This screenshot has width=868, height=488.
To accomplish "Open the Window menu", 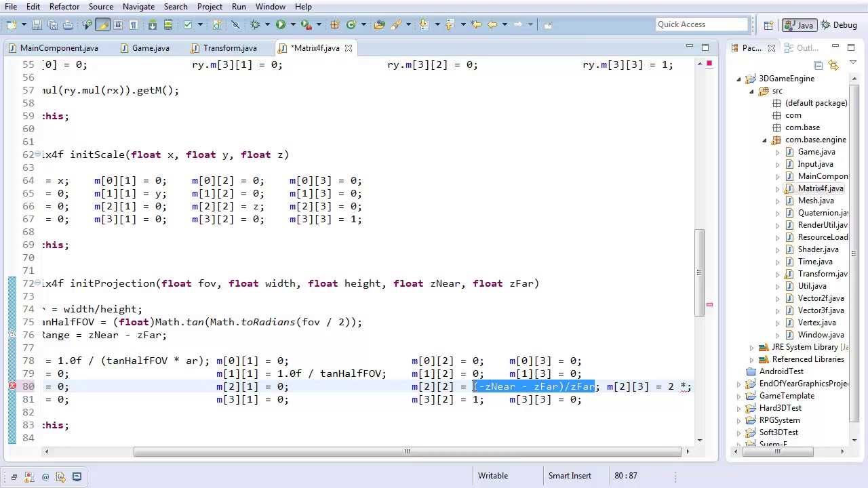I will (x=270, y=6).
